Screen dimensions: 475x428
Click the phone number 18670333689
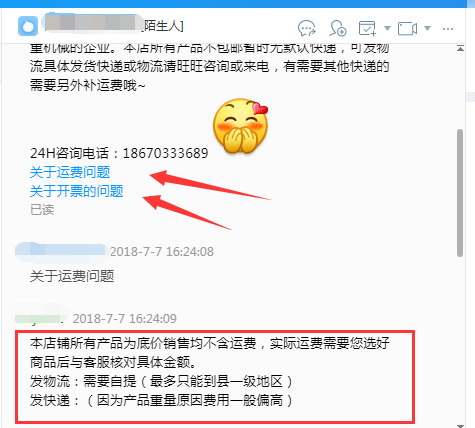coord(166,153)
